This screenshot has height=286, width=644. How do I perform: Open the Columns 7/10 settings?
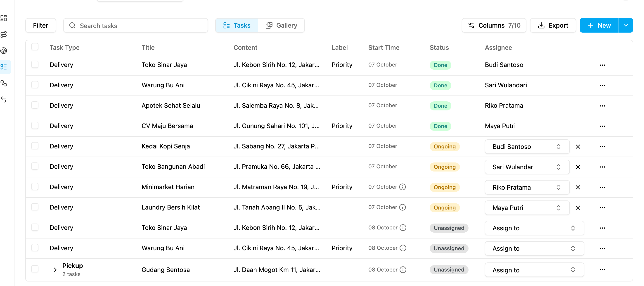(494, 25)
